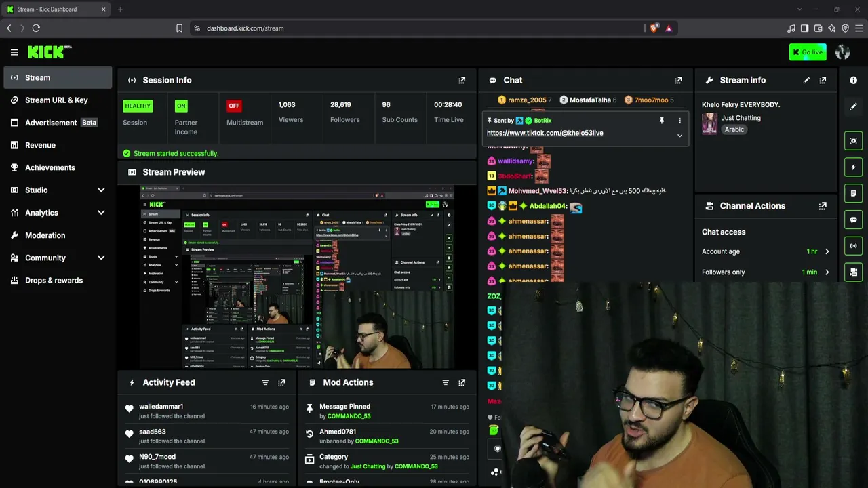This screenshot has height=488, width=868.
Task: Open the Followers only setting chevron
Action: (x=827, y=272)
